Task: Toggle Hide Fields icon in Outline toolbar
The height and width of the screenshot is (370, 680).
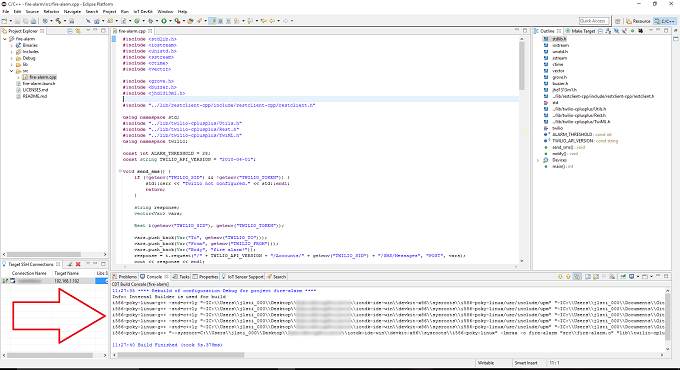Action: click(x=616, y=31)
